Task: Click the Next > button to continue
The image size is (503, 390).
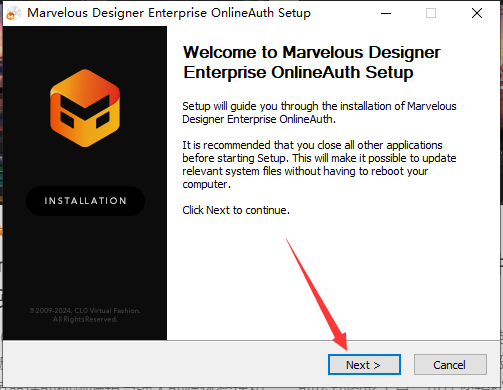Action: click(364, 365)
